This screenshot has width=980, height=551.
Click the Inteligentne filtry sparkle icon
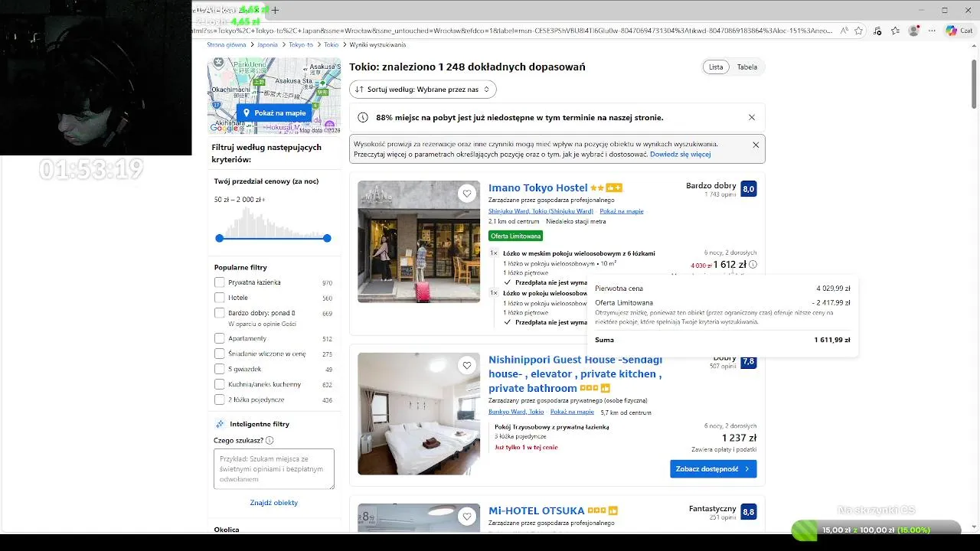pyautogui.click(x=220, y=424)
